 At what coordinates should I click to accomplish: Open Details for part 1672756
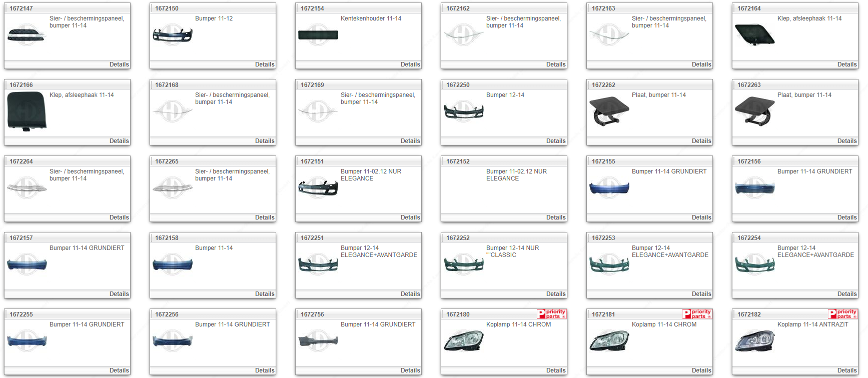410,370
